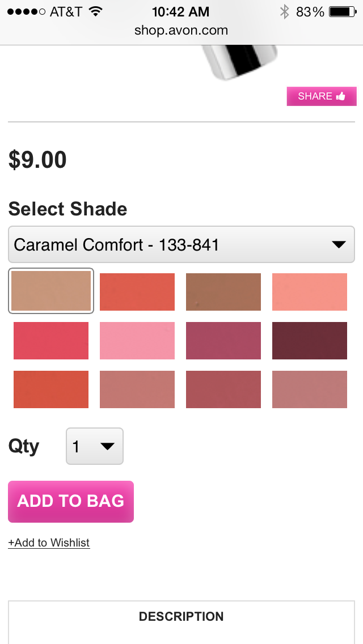The height and width of the screenshot is (644, 363).
Task: Click the Share button
Action: [x=321, y=96]
